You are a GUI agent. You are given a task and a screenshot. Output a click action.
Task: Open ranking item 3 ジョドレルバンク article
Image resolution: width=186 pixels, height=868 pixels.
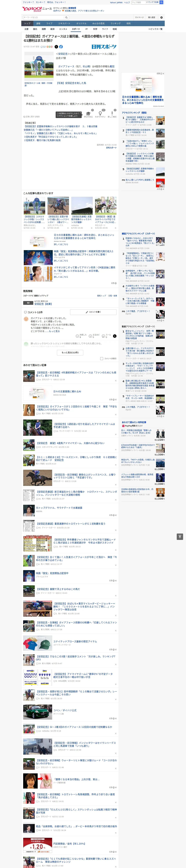pos(140,144)
